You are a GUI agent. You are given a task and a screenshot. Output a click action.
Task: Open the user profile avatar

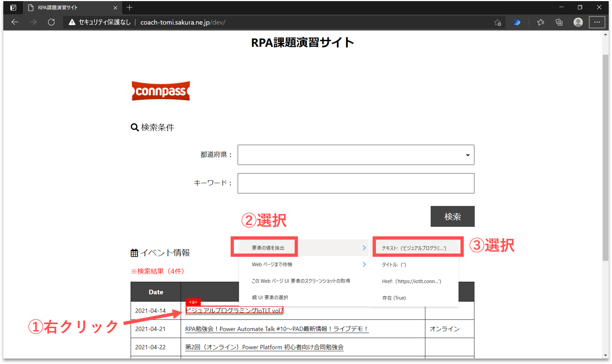pyautogui.click(x=578, y=22)
